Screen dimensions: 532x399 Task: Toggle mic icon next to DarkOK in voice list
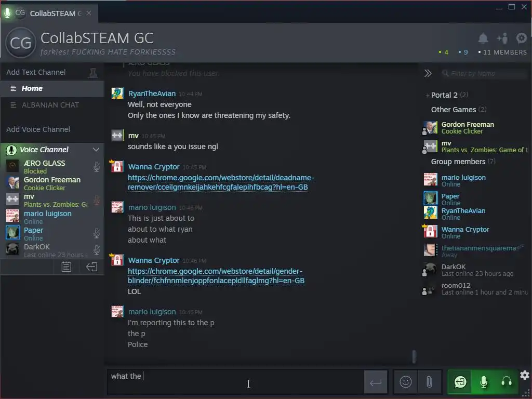pyautogui.click(x=96, y=250)
